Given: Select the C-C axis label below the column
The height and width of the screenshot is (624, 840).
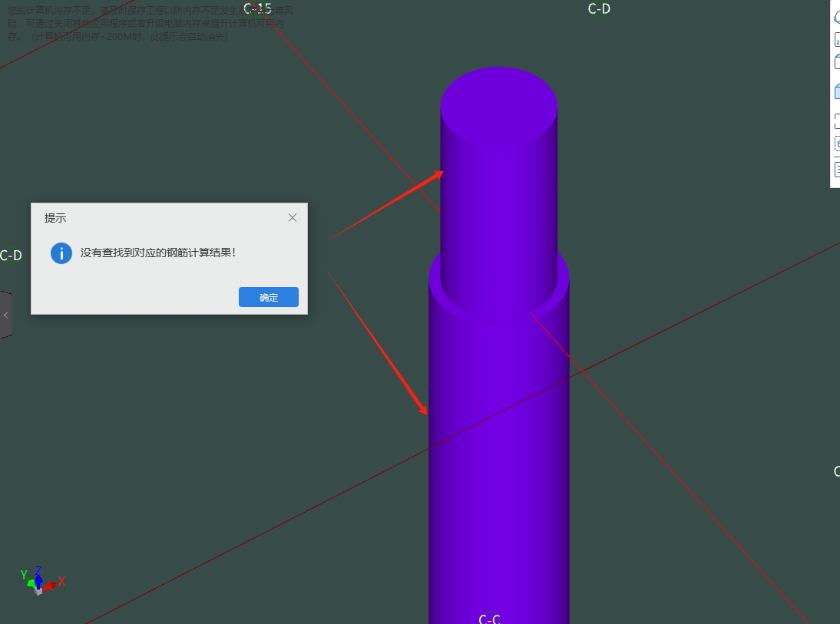Looking at the screenshot, I should 490,619.
